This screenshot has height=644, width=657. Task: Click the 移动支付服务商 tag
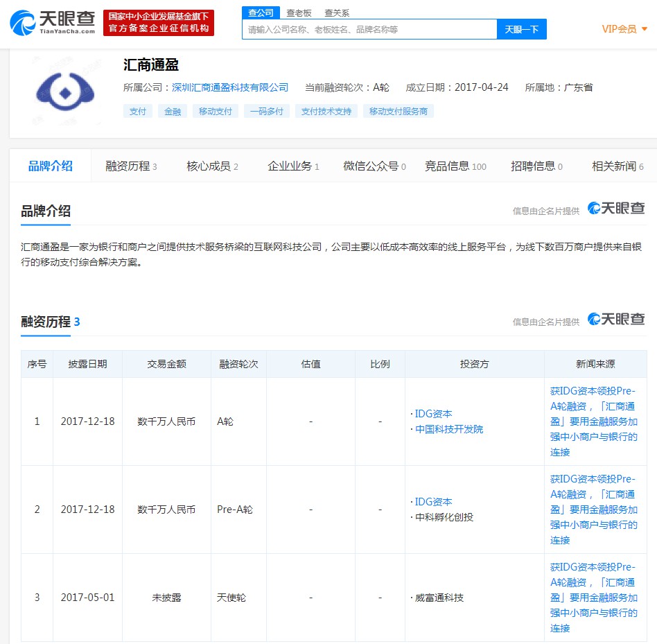point(398,112)
